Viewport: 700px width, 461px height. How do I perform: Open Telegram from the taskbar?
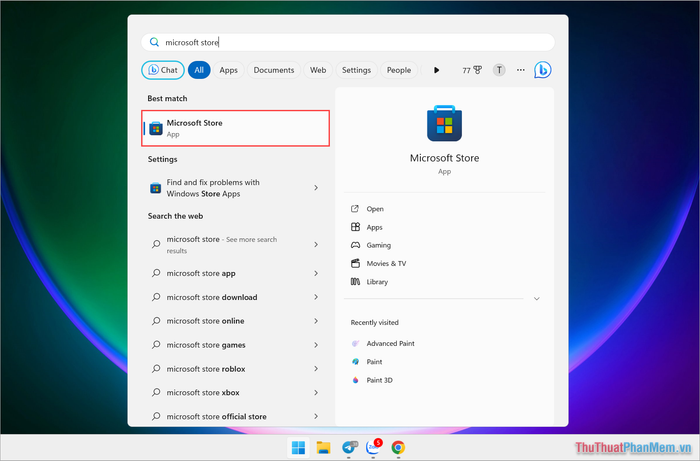point(349,447)
